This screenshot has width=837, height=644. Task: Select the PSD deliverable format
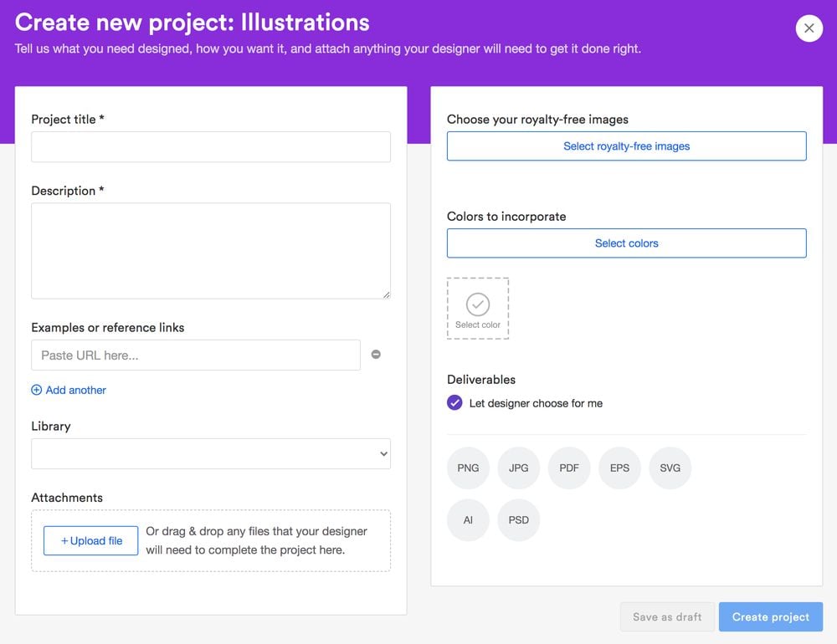click(518, 520)
